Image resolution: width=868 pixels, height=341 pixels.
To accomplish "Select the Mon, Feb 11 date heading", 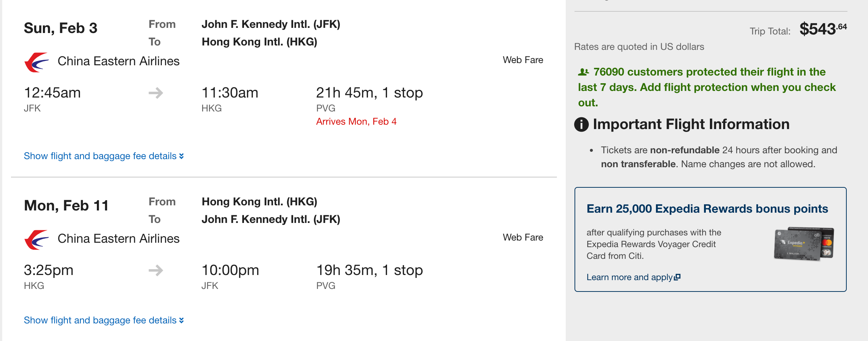I will 66,206.
